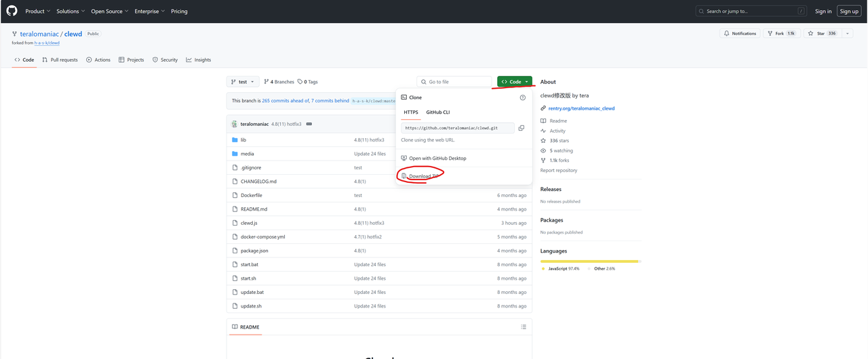The height and width of the screenshot is (359, 868).
Task: Go to the Insights tab
Action: [x=199, y=60]
